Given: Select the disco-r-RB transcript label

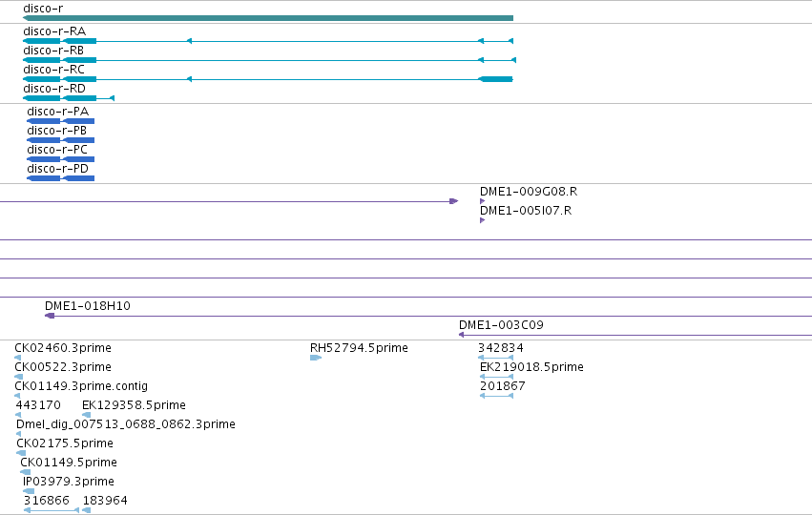Looking at the screenshot, I should tap(53, 51).
